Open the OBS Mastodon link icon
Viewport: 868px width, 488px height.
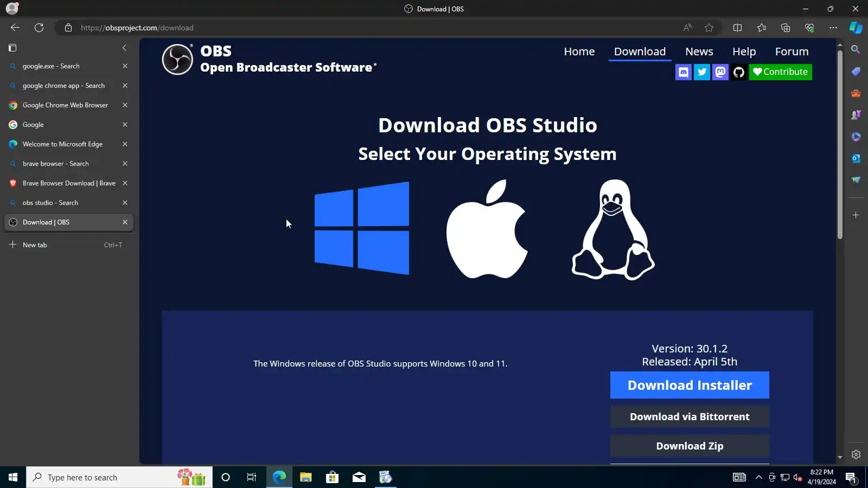720,72
